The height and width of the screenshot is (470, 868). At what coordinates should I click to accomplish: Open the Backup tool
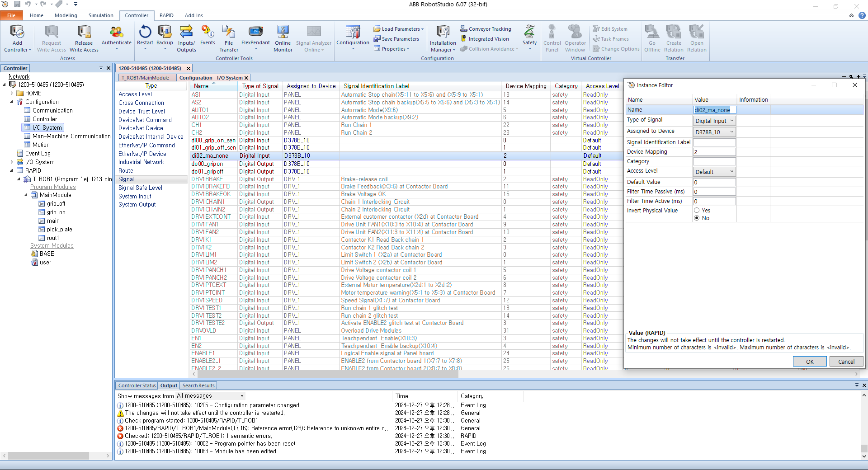[x=165, y=37]
